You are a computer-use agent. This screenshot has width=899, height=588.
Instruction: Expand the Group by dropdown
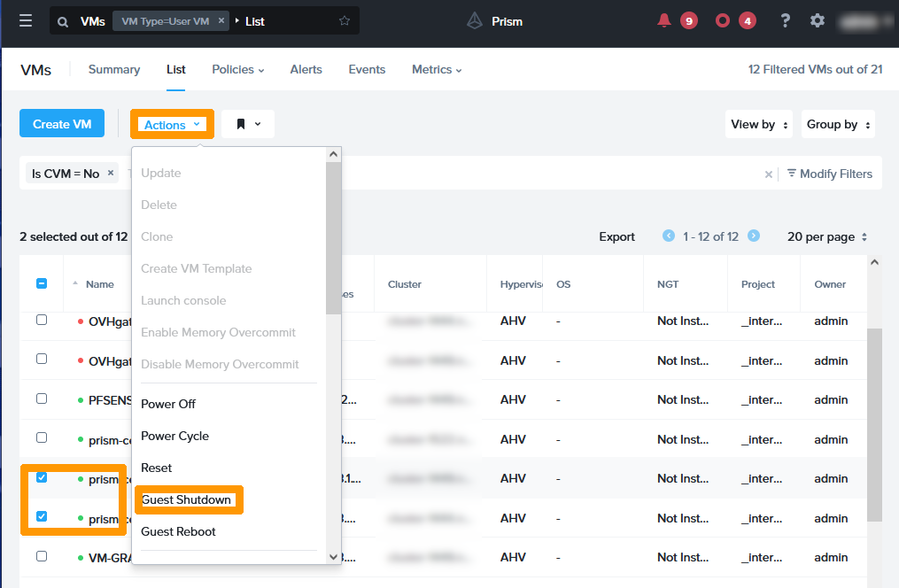[x=838, y=125]
